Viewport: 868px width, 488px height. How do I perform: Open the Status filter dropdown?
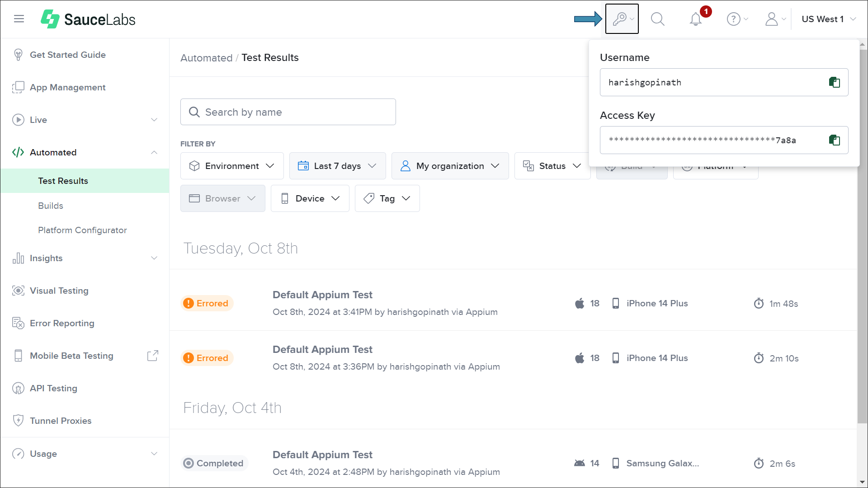click(552, 166)
